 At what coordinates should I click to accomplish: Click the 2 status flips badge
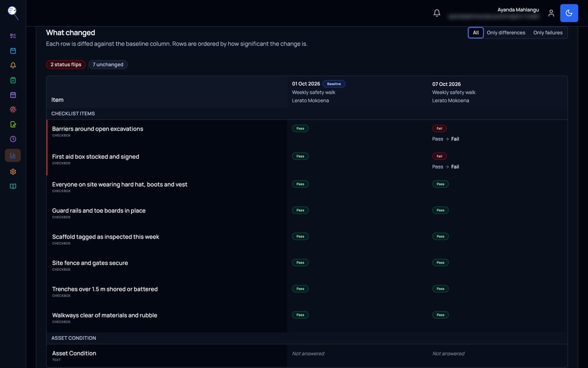pos(66,64)
